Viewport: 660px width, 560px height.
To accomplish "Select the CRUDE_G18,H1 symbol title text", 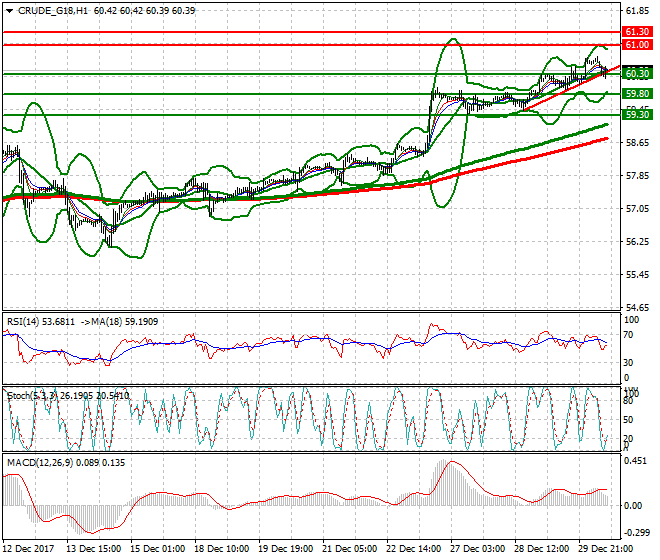I will [53, 11].
